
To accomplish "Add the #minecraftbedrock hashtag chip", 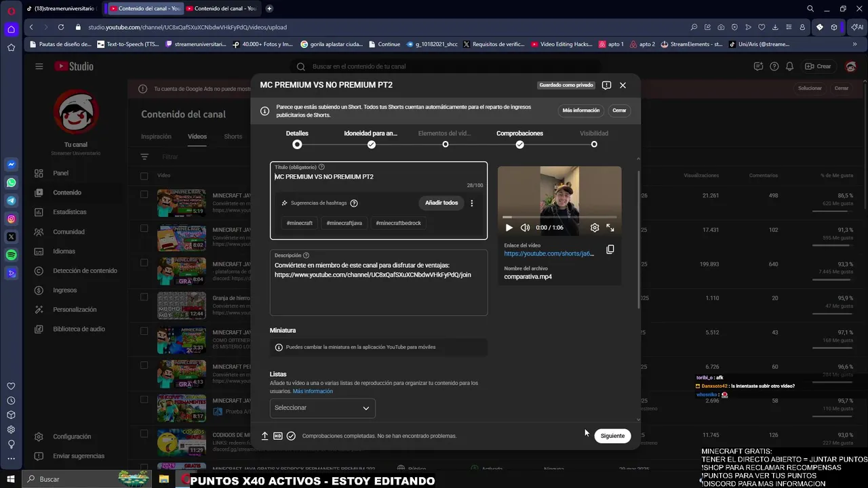I will pos(399,223).
